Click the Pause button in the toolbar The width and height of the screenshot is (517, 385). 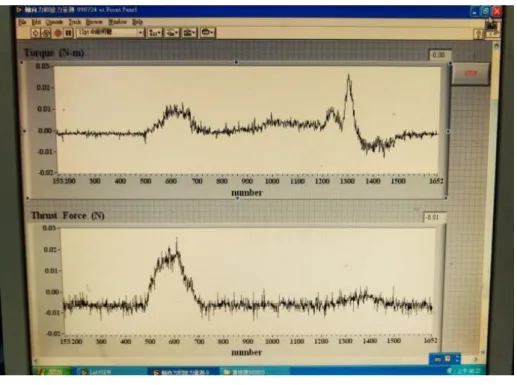pos(68,33)
